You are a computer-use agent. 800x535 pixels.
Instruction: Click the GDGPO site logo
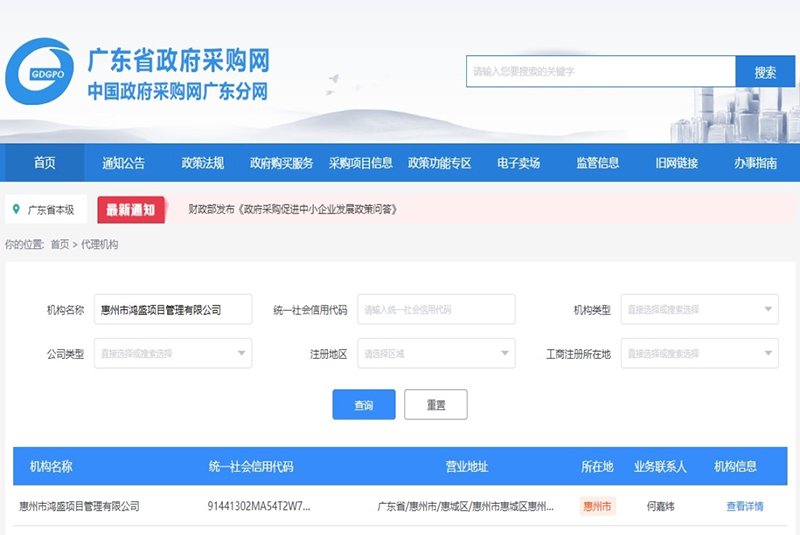(39, 72)
